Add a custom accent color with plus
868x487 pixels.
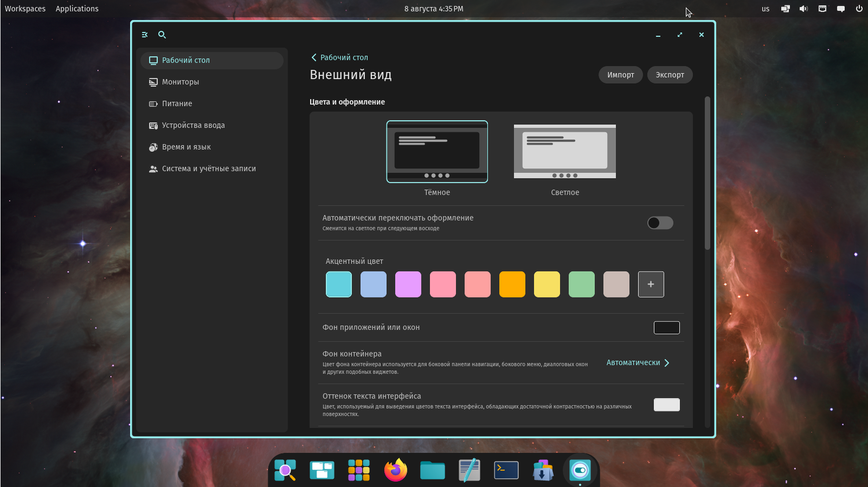tap(651, 285)
